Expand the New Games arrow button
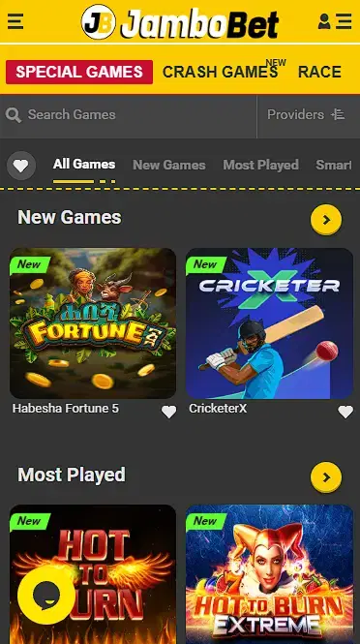Image resolution: width=360 pixels, height=644 pixels. 326,220
